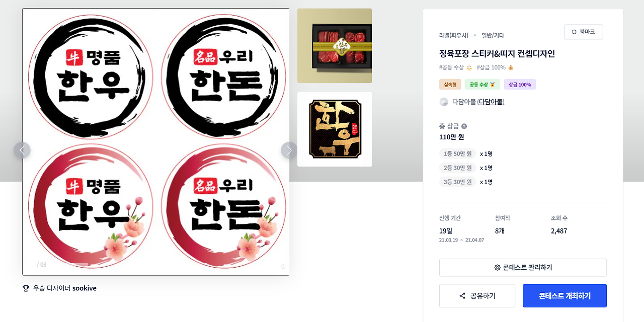Click the 다담아몰 profile avatar

(x=444, y=102)
